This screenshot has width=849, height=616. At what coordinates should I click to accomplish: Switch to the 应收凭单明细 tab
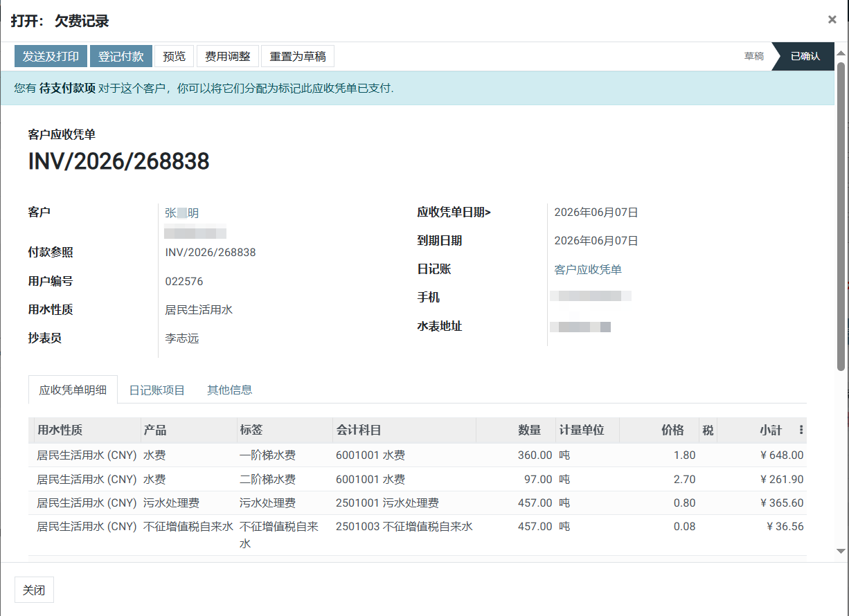click(x=73, y=390)
